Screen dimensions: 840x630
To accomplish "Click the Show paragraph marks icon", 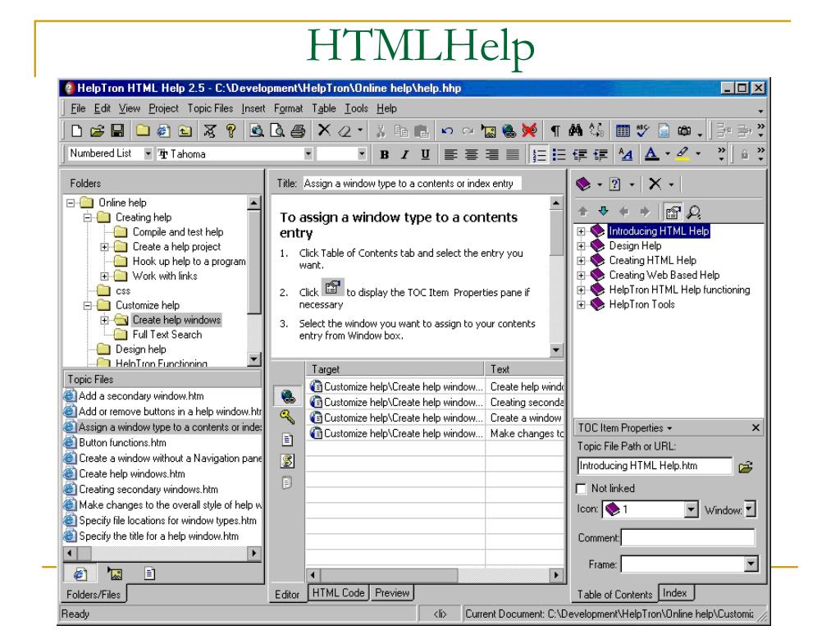I will [x=555, y=130].
